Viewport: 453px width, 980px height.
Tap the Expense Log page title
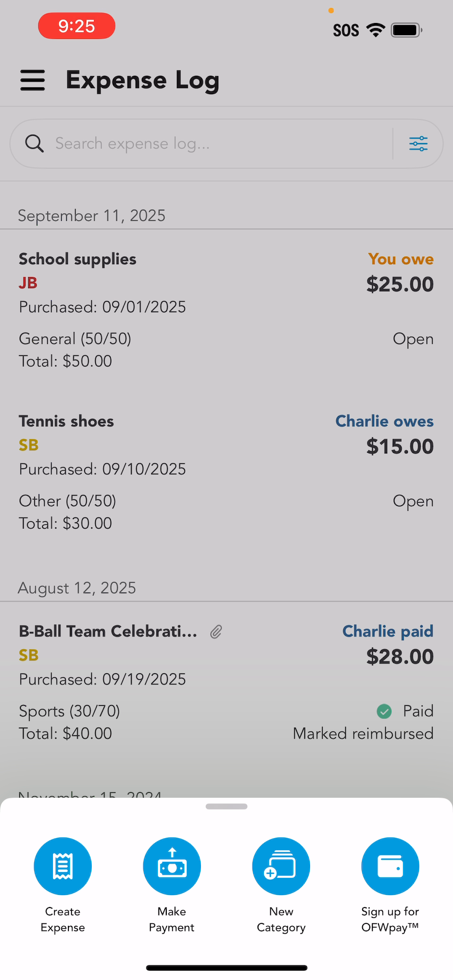click(x=143, y=80)
